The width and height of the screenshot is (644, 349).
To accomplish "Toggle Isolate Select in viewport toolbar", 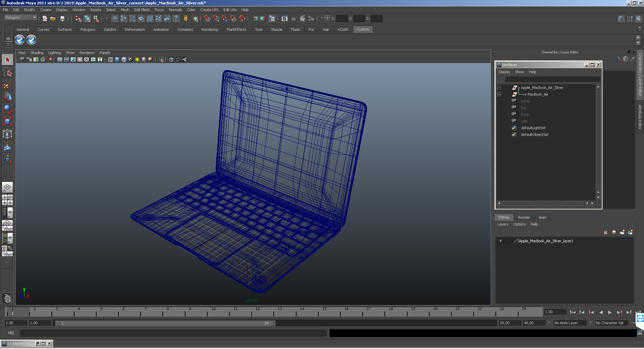I will (161, 59).
